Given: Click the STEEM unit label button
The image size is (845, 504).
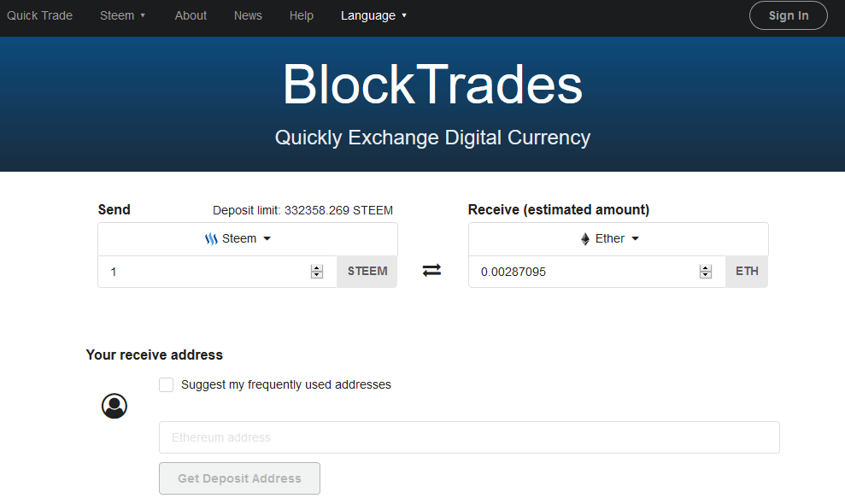Looking at the screenshot, I should [367, 271].
